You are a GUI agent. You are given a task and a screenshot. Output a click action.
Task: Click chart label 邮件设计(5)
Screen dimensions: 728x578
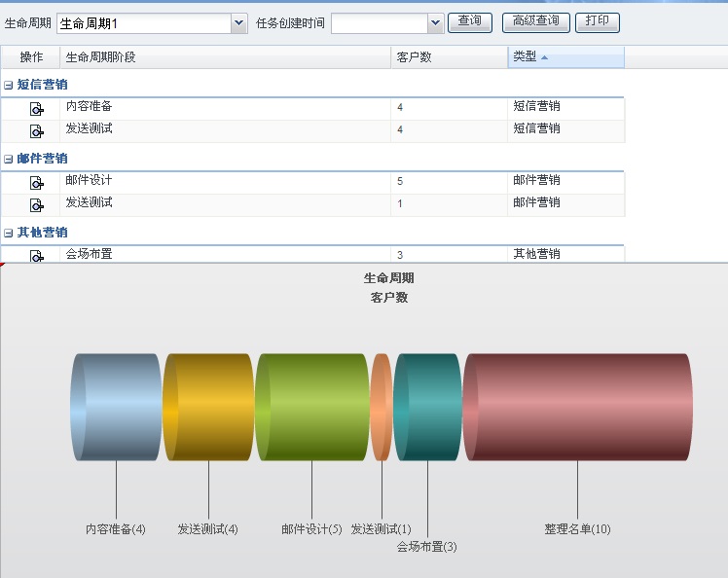pos(311,528)
